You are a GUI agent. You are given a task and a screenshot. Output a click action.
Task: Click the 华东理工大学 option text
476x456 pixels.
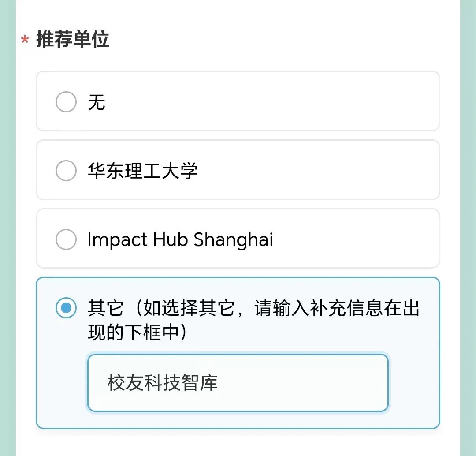143,171
